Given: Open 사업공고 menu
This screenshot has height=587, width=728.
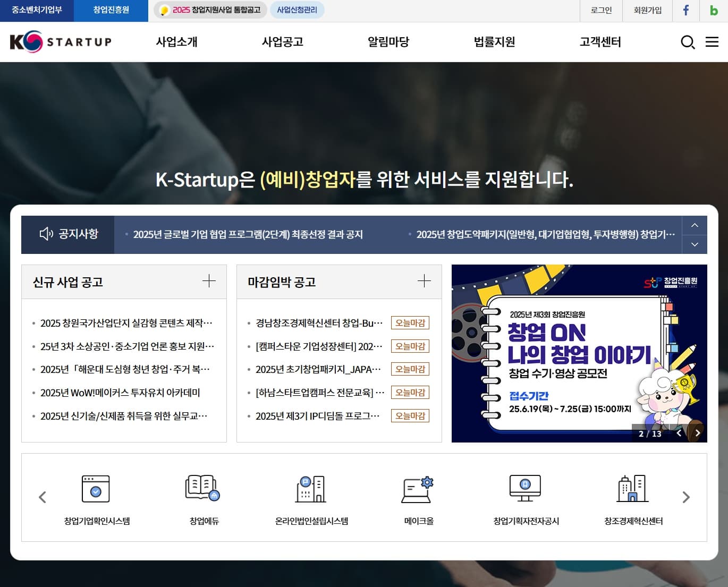Looking at the screenshot, I should point(282,42).
